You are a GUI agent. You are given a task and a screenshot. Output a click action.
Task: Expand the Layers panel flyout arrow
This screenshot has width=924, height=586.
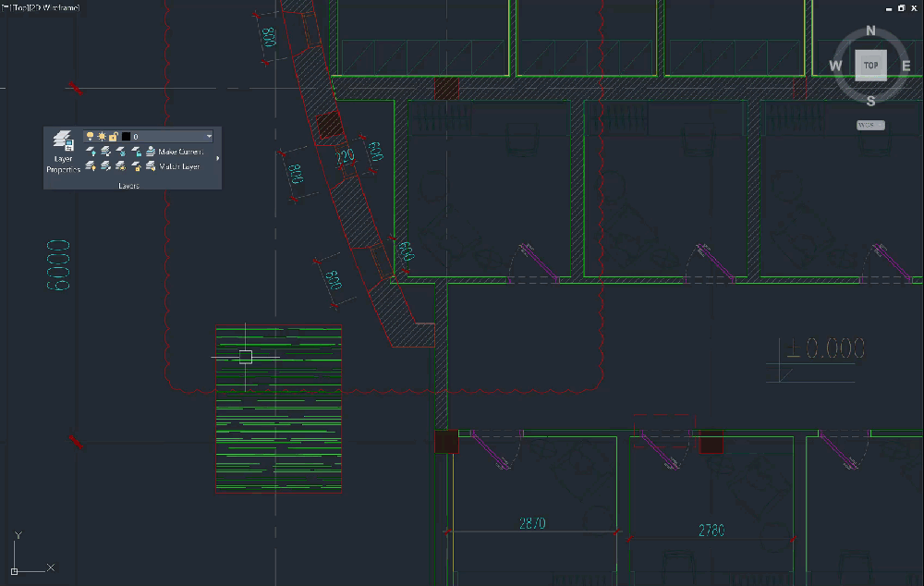click(x=217, y=159)
